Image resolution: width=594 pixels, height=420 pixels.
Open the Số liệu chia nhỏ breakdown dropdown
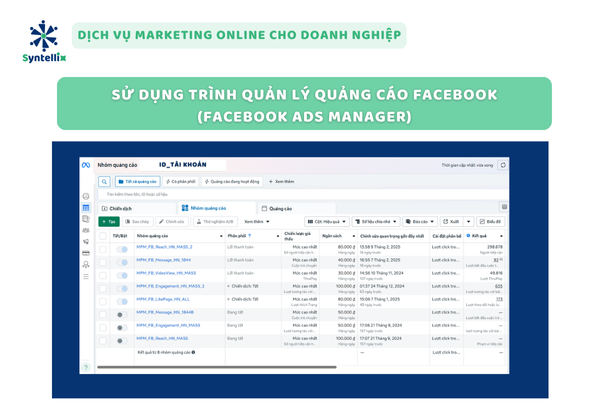pos(376,222)
